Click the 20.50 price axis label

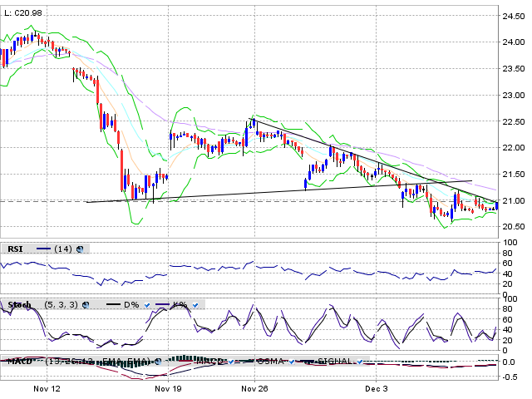[x=513, y=227]
